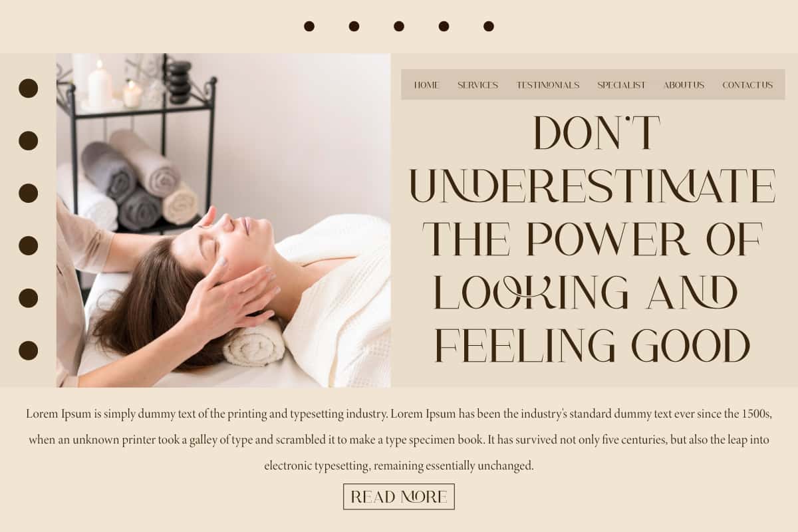Click the middle dot in top row
The height and width of the screenshot is (532, 798).
click(x=399, y=26)
